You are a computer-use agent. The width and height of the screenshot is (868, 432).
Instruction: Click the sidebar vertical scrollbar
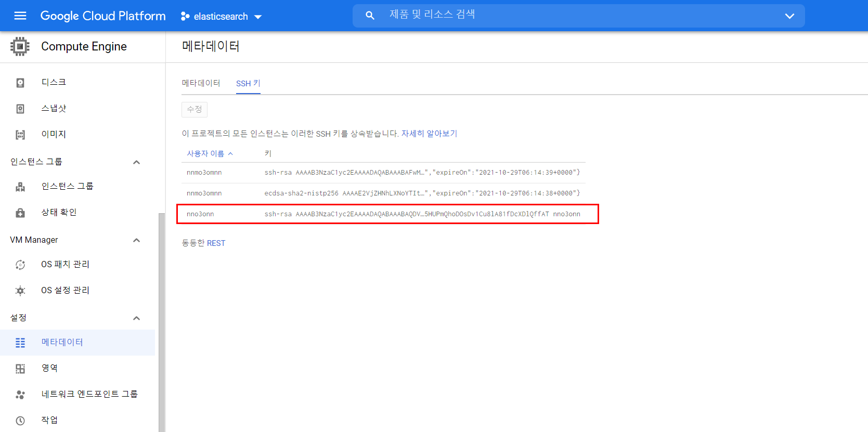click(162, 322)
